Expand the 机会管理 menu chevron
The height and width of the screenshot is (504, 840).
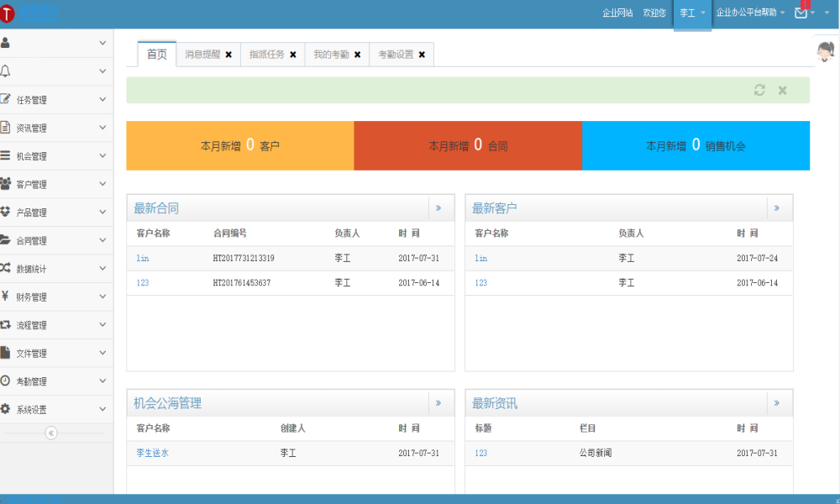click(102, 155)
